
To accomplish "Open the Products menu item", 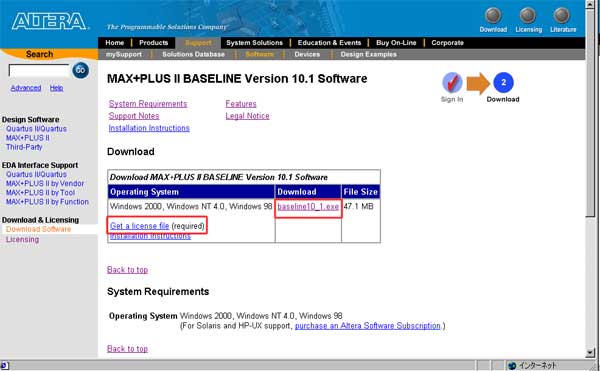I will click(153, 43).
